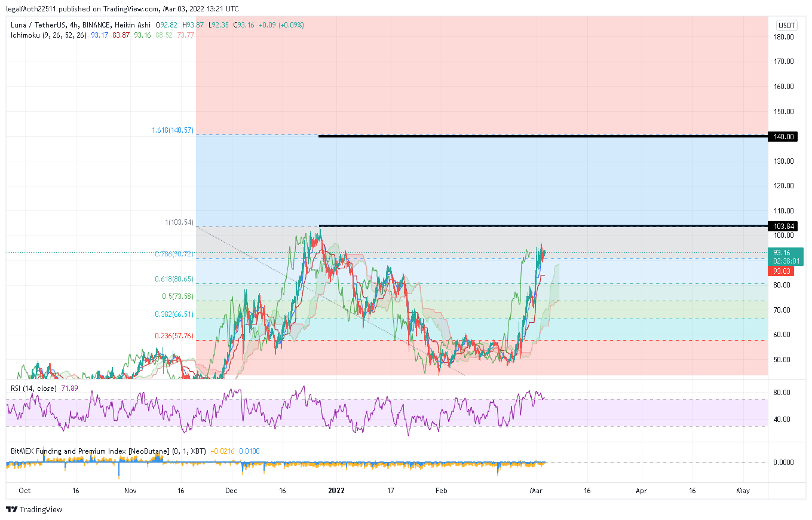Open the RSI (14, close) indicator legend

pos(33,389)
